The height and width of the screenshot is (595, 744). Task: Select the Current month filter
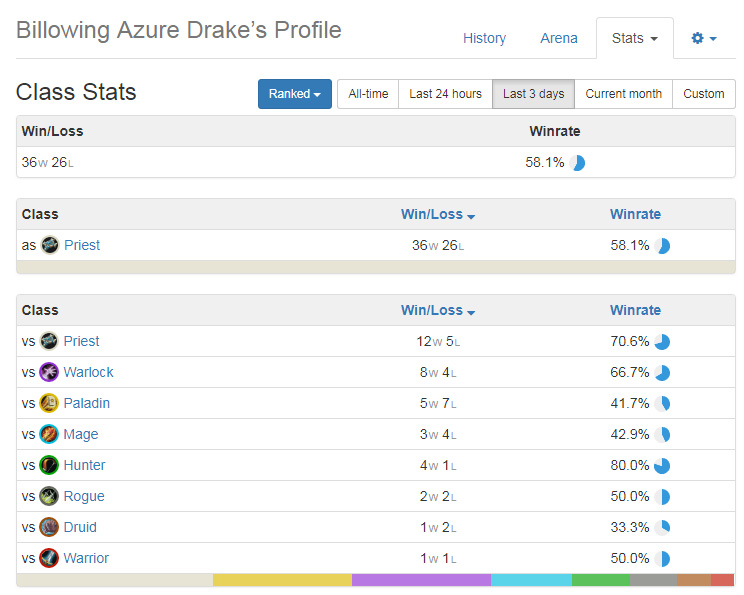point(623,94)
